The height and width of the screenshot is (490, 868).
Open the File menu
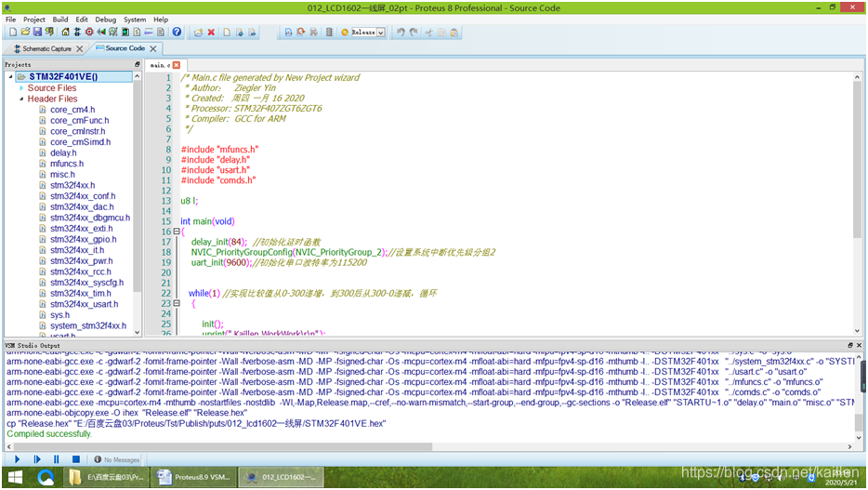(x=10, y=20)
